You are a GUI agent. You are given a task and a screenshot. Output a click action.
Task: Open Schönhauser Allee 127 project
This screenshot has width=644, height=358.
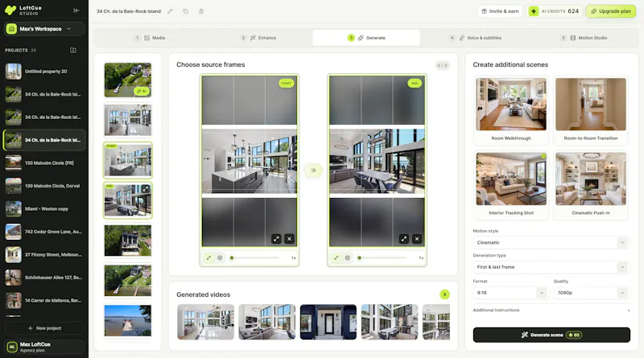pyautogui.click(x=44, y=278)
